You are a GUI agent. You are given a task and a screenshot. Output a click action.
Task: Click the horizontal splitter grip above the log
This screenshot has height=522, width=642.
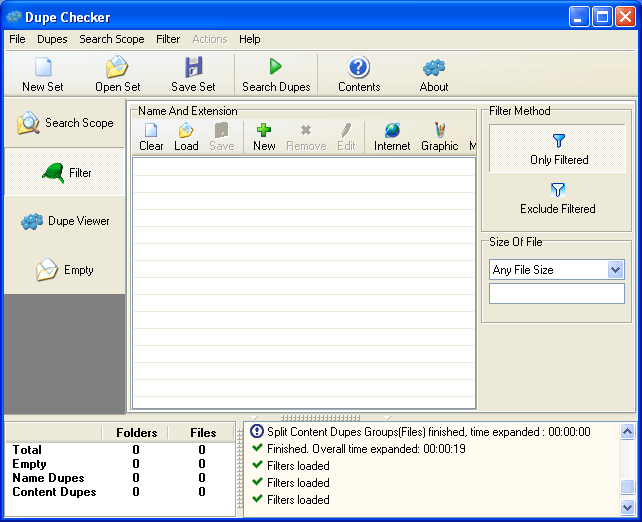[x=321, y=418]
